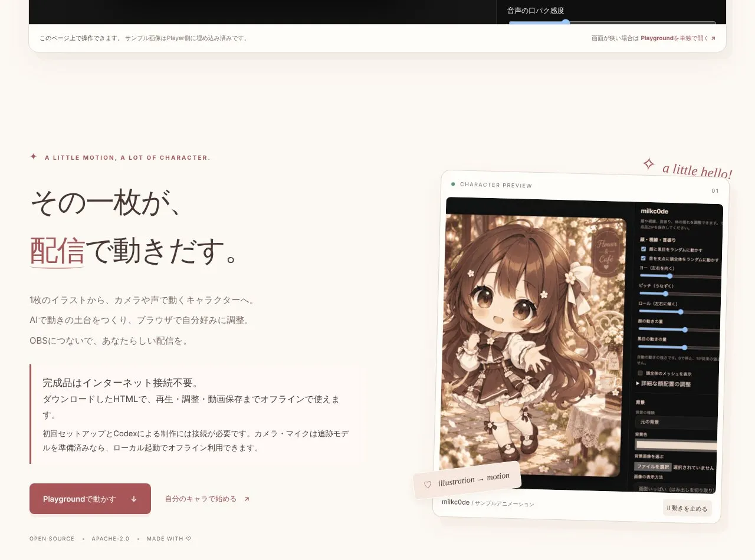The width and height of the screenshot is (755, 560).
Task: Click the CHARACTER PREVIEW label
Action: point(496,185)
